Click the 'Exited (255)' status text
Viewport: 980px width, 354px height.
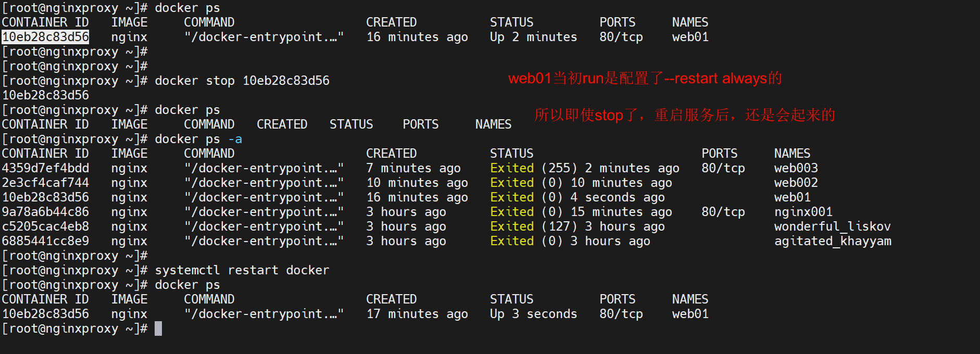533,168
